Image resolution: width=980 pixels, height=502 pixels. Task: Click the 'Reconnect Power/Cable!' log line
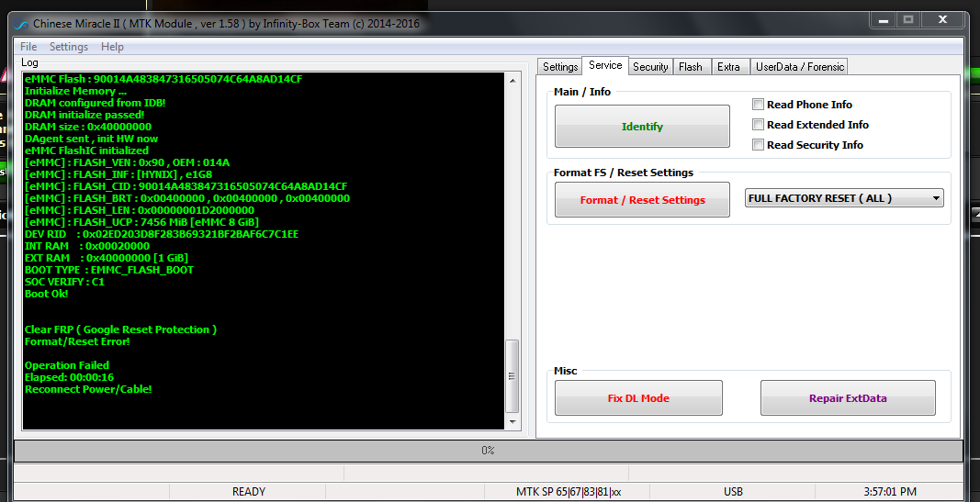(88, 389)
